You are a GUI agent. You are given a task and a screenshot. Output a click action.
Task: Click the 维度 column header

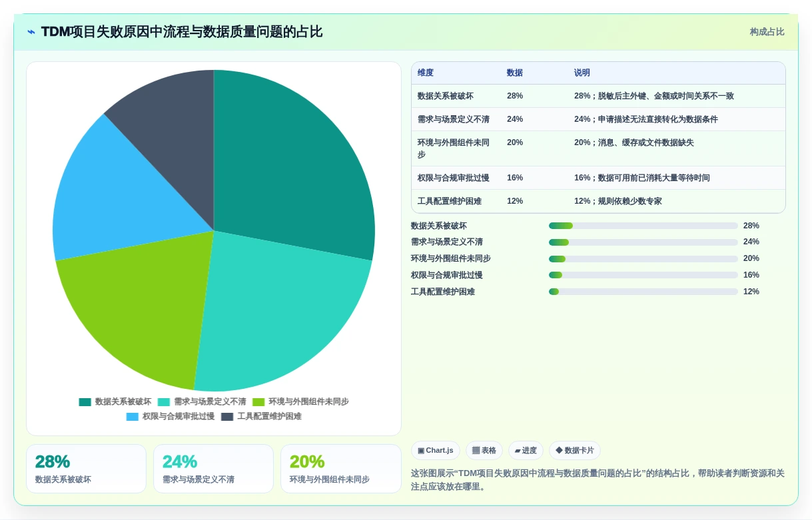(426, 73)
